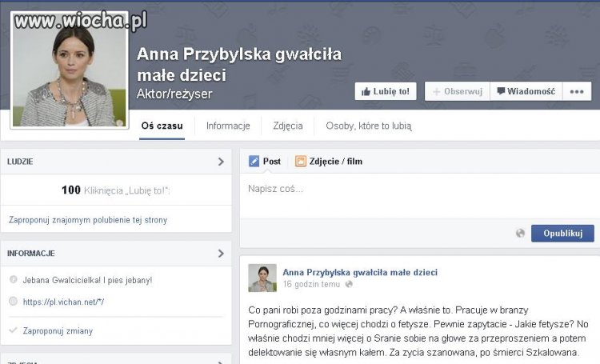The image size is (600, 364).
Task: Open the Osoby, które to lubią tab
Action: point(369,126)
